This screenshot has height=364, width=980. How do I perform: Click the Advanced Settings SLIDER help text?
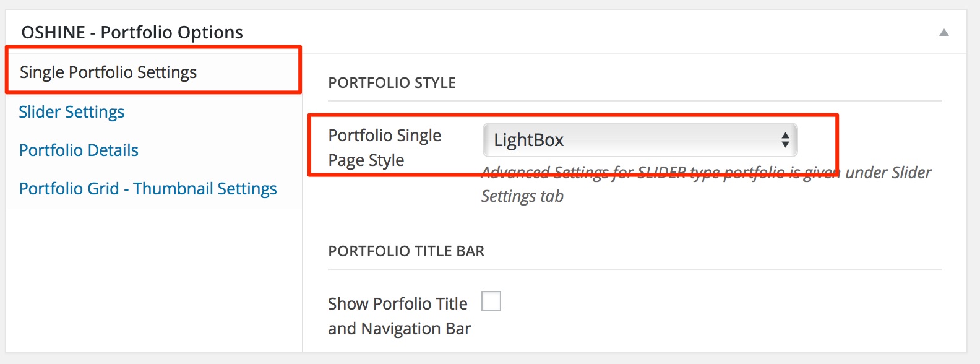click(705, 173)
